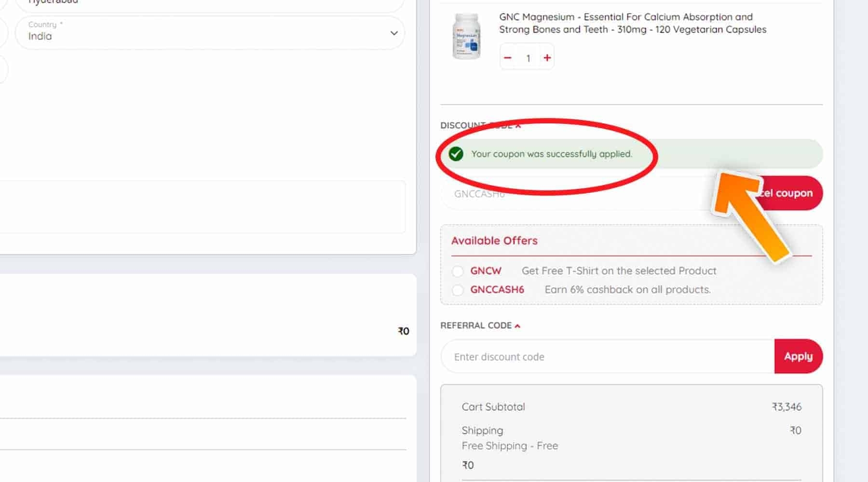Increase quantity with the plus button
868x482 pixels.
[x=547, y=58]
